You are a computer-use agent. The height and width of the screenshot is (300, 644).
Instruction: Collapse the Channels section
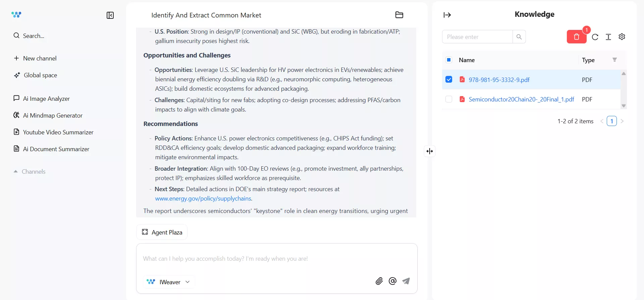point(15,172)
